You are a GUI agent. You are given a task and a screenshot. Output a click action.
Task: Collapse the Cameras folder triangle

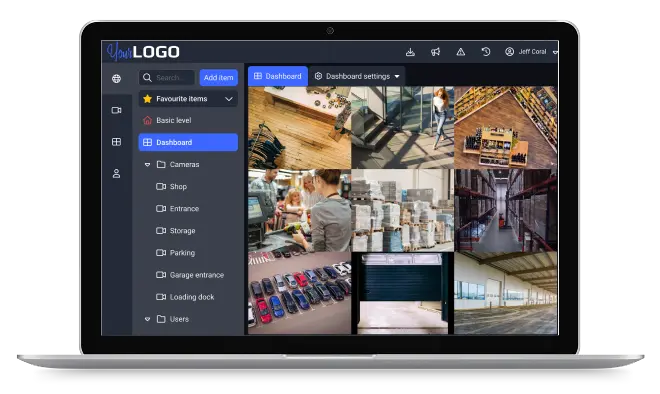(147, 165)
